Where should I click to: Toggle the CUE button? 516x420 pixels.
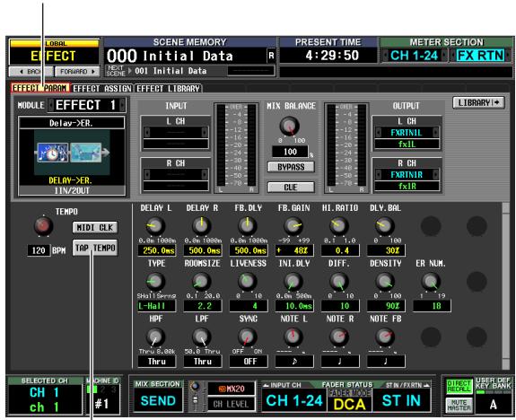pos(291,188)
